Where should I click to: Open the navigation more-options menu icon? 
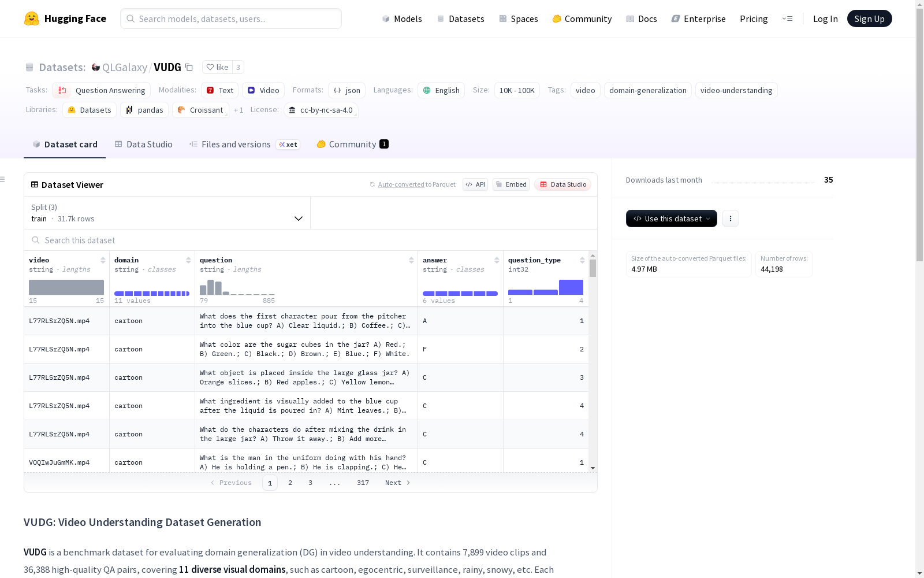click(787, 18)
